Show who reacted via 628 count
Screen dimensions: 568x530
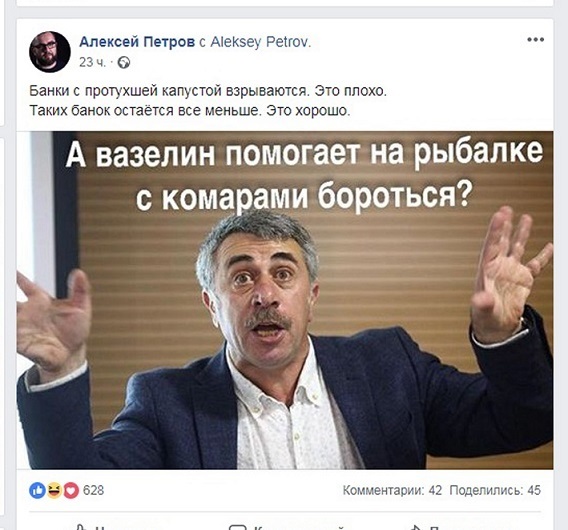(93, 491)
